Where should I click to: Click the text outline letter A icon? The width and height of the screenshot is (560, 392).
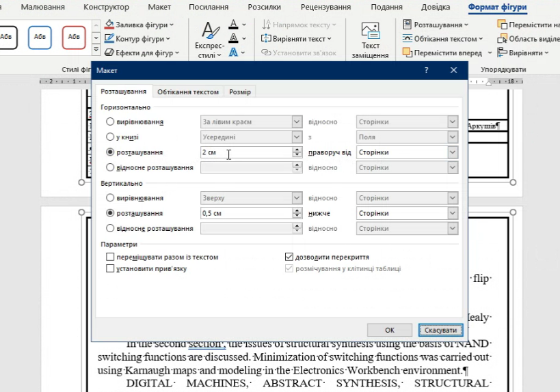[x=233, y=38]
